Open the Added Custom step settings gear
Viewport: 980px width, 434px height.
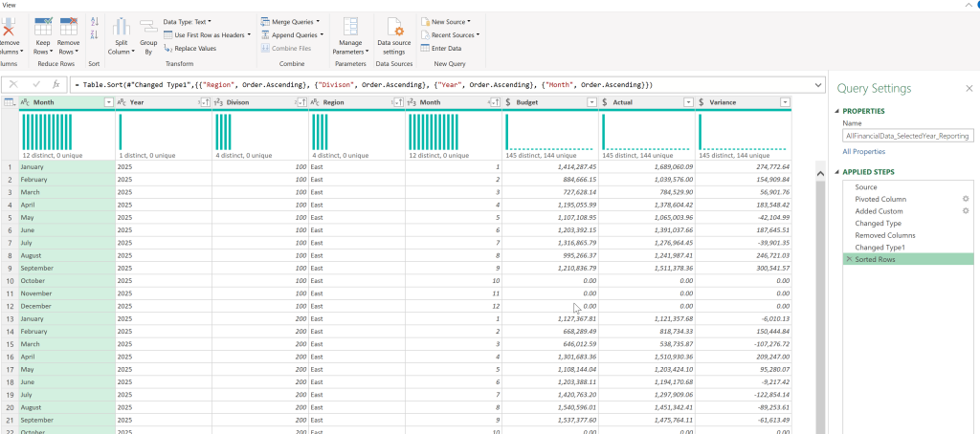[965, 211]
